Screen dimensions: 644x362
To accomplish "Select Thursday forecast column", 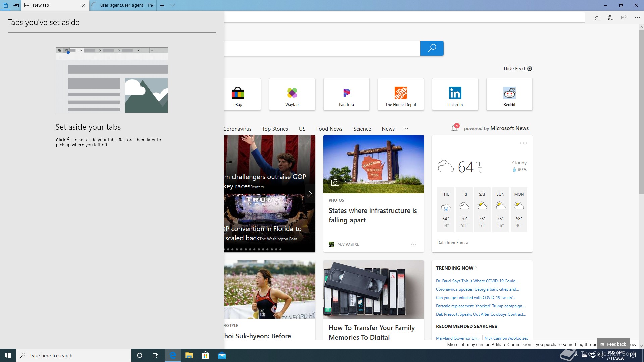I will [x=445, y=209].
